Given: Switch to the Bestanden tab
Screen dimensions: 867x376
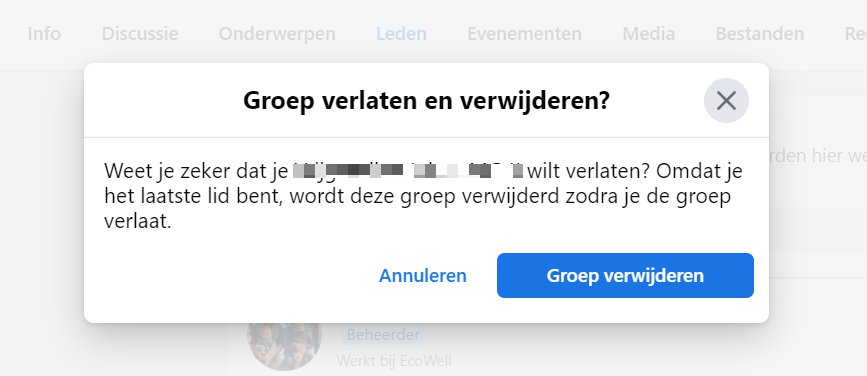Looking at the screenshot, I should (760, 34).
